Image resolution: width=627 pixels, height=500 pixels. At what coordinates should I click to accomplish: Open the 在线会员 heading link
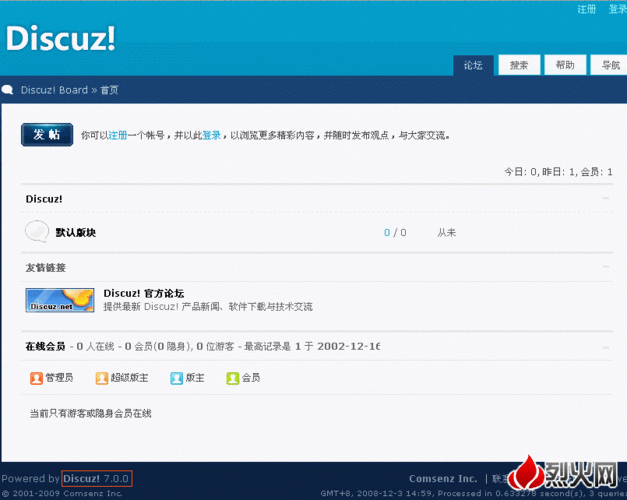click(45, 346)
